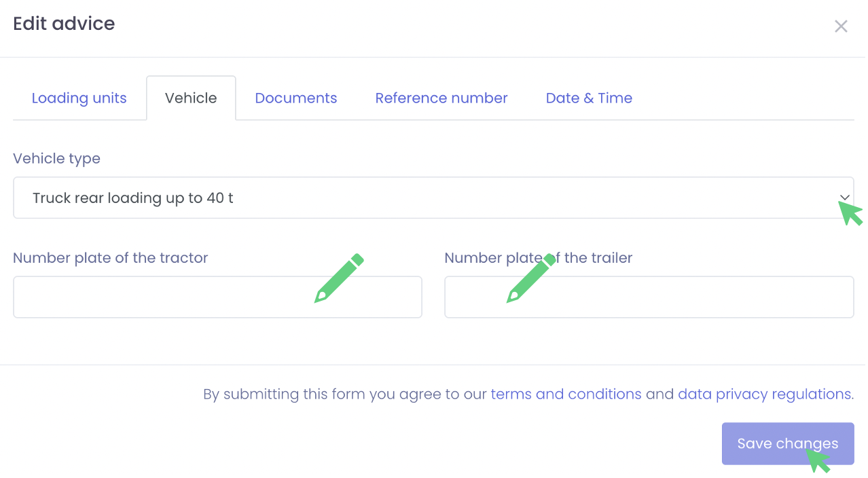Open the Vehicle type combo box
Screen dimensions: 868x478
coord(408,198)
